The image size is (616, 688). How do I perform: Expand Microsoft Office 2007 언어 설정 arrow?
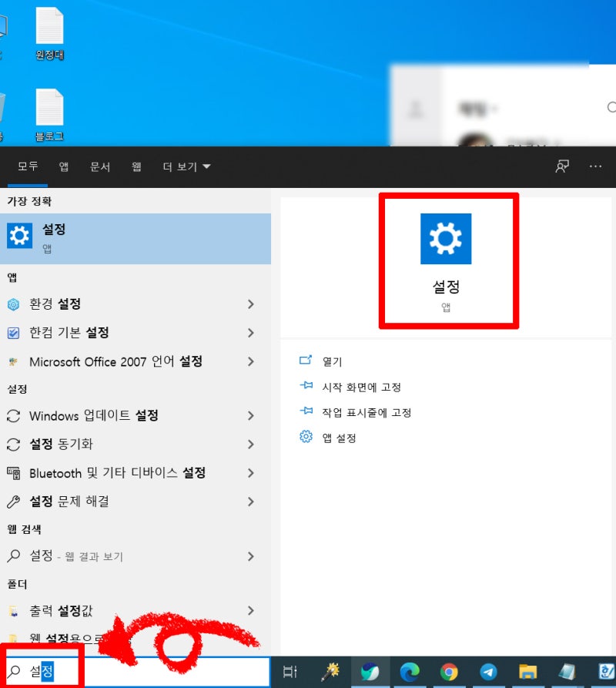251,361
